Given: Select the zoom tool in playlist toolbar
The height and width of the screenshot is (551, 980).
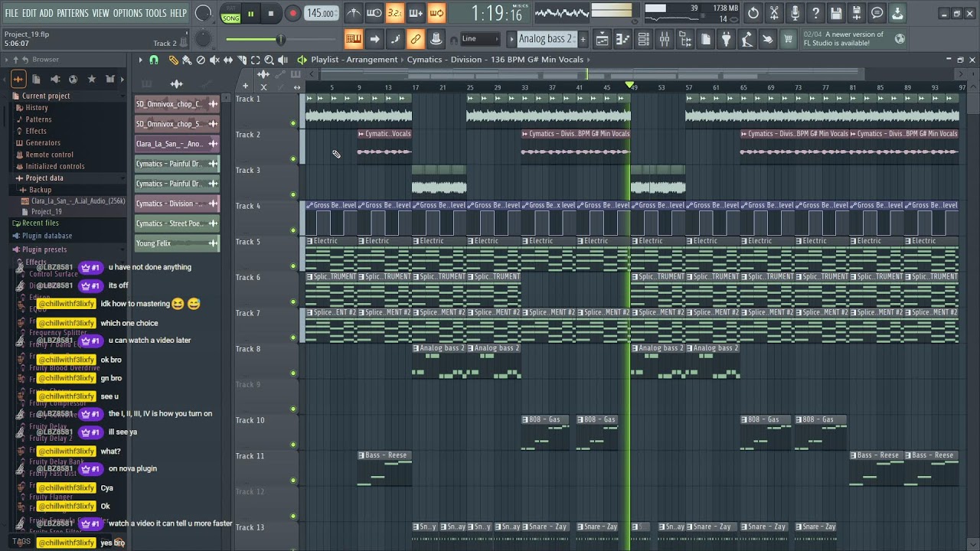Looking at the screenshot, I should click(x=269, y=60).
